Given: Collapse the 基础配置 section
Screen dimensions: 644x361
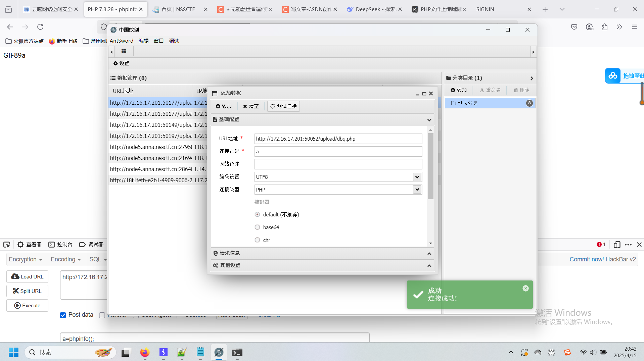Looking at the screenshot, I should point(322,119).
